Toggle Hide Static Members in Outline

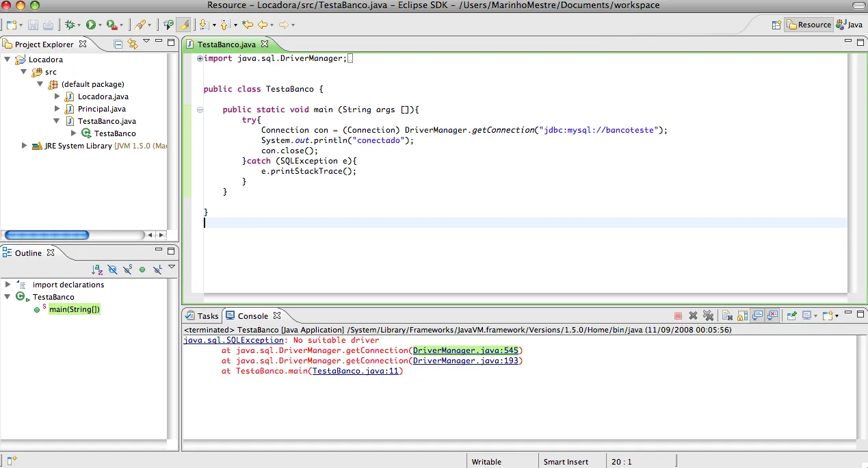pyautogui.click(x=127, y=270)
